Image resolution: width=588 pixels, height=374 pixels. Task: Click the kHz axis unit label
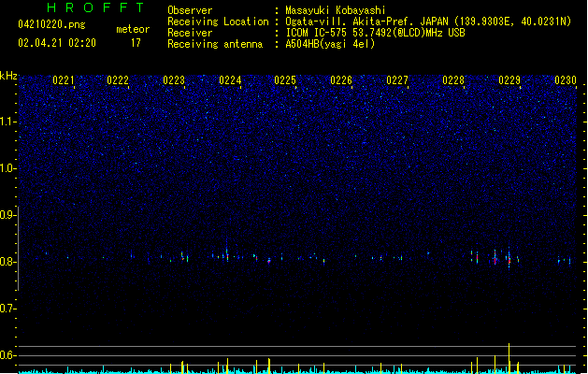click(8, 76)
